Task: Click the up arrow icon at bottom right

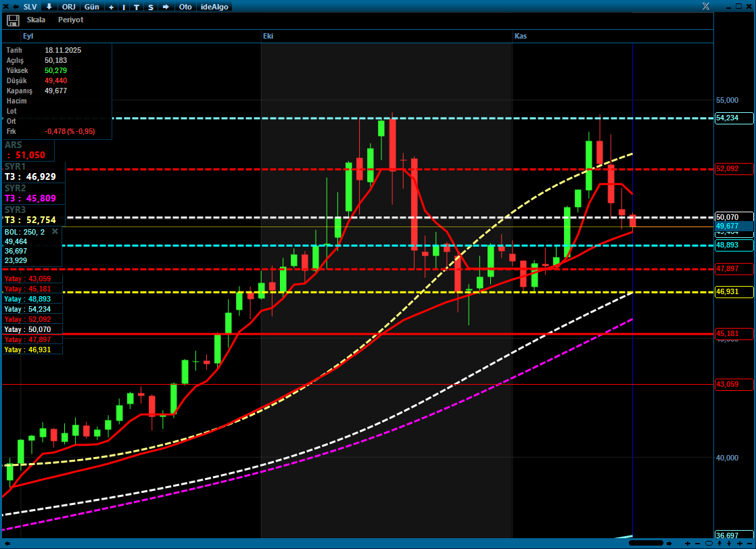Action: point(719,544)
